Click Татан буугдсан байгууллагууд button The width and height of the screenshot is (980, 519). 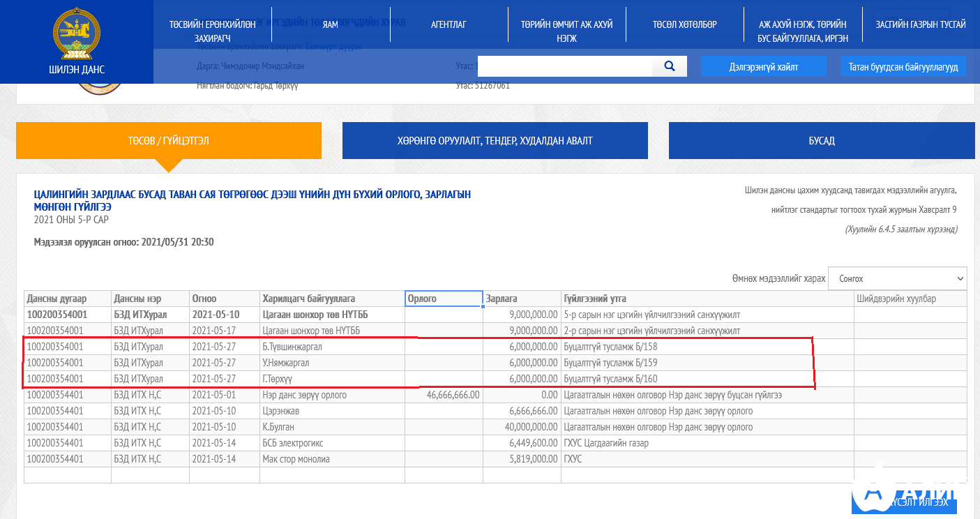tap(903, 67)
